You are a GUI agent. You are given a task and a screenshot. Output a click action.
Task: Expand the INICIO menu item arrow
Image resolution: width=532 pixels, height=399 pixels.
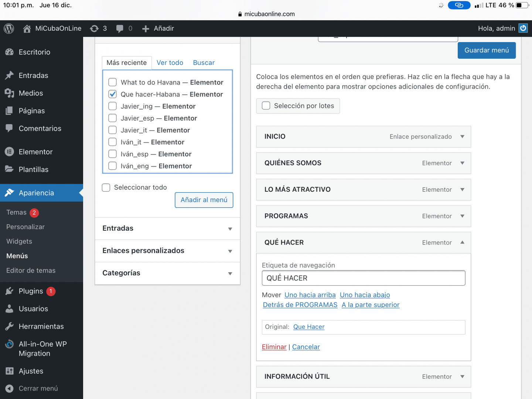click(462, 137)
